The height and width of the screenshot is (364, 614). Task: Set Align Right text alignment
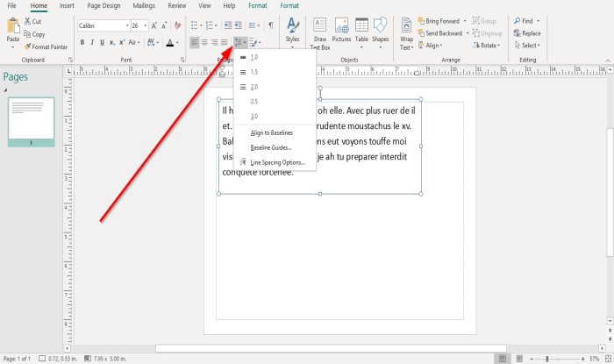pos(214,42)
